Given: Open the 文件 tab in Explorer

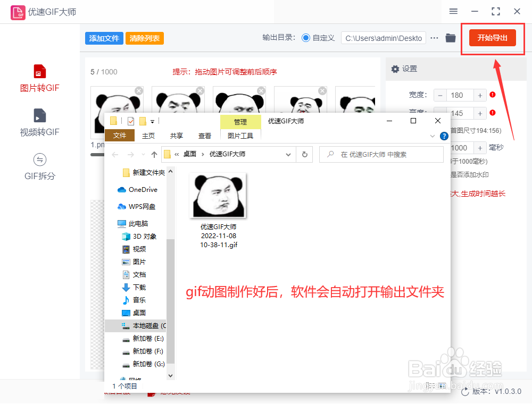Looking at the screenshot, I should tap(119, 136).
